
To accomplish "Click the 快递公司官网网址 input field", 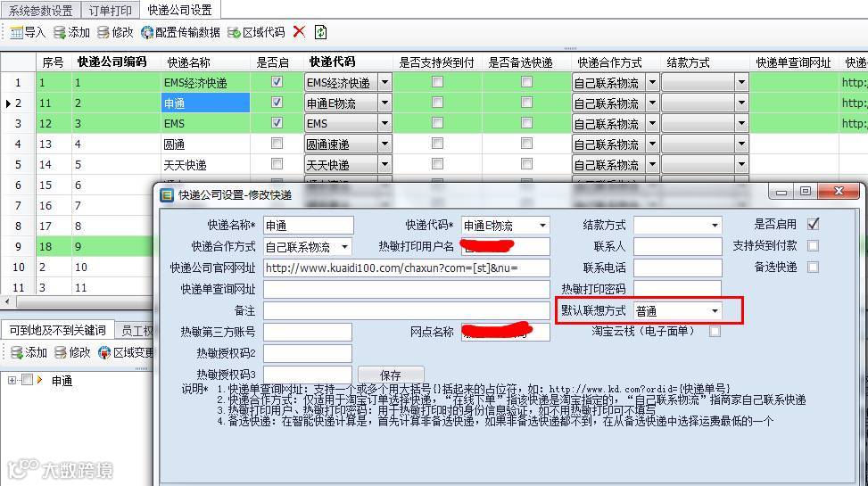I will [406, 268].
